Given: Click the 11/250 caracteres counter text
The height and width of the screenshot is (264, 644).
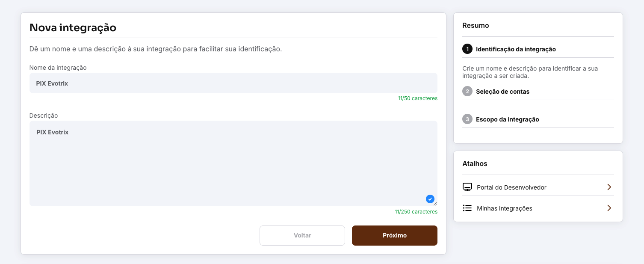Looking at the screenshot, I should [416, 212].
